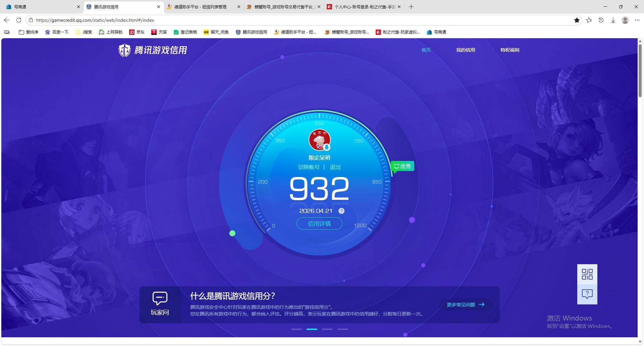
Task: Click the 932 credit score number
Action: pos(319,189)
